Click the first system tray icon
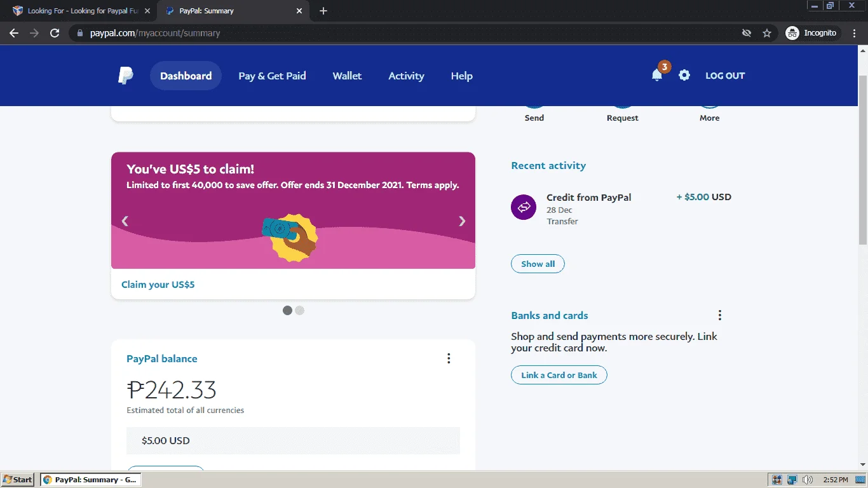868x488 pixels. click(776, 480)
